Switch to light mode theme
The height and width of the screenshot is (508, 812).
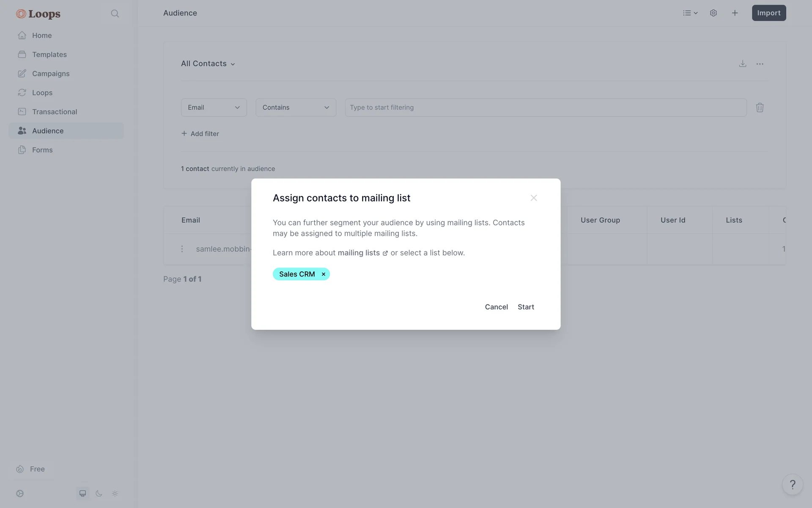pos(115,493)
